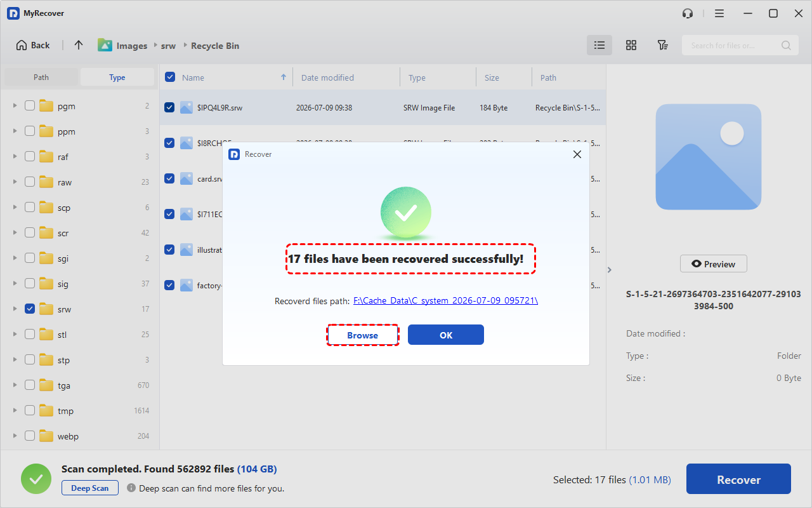812x508 pixels.
Task: Close the Recover dialog
Action: [577, 154]
